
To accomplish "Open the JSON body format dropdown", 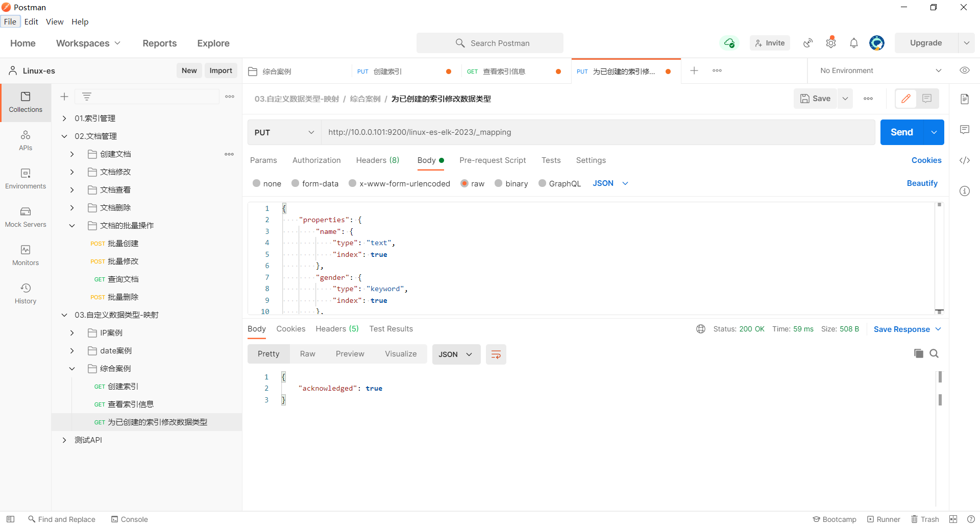I will 610,183.
